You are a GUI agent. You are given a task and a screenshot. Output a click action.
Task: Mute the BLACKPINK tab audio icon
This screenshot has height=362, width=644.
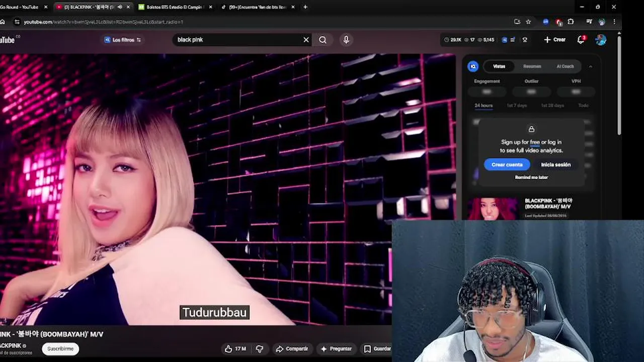pos(120,7)
